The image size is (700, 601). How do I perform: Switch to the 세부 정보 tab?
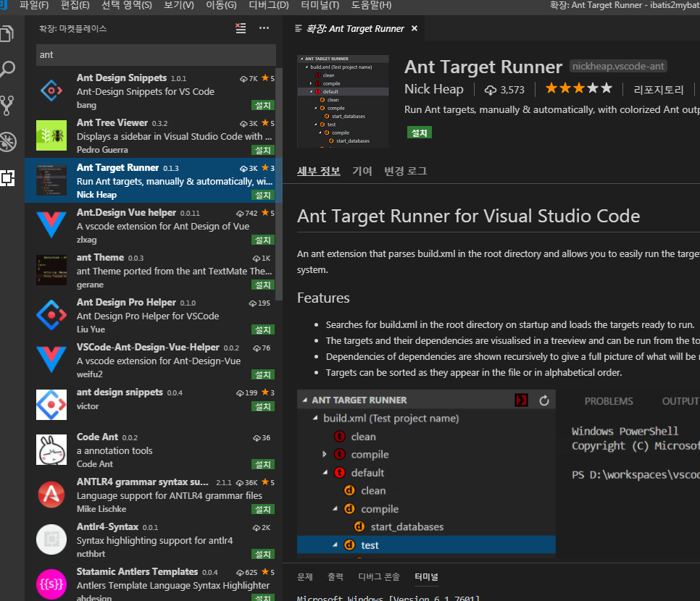[x=319, y=171]
